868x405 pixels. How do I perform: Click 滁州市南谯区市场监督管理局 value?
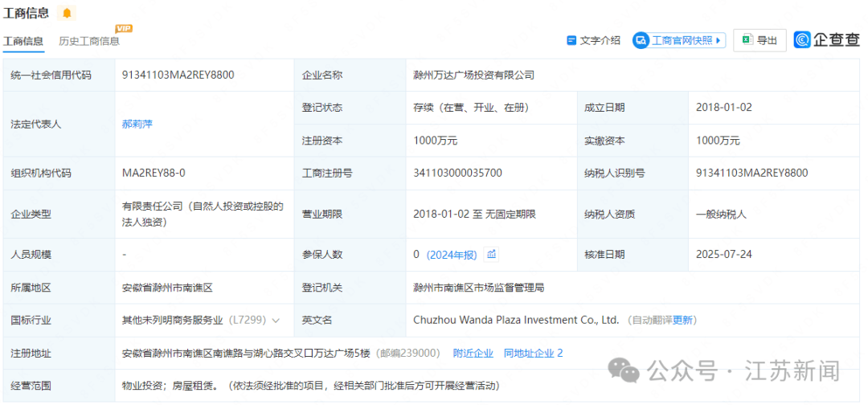[x=479, y=288]
